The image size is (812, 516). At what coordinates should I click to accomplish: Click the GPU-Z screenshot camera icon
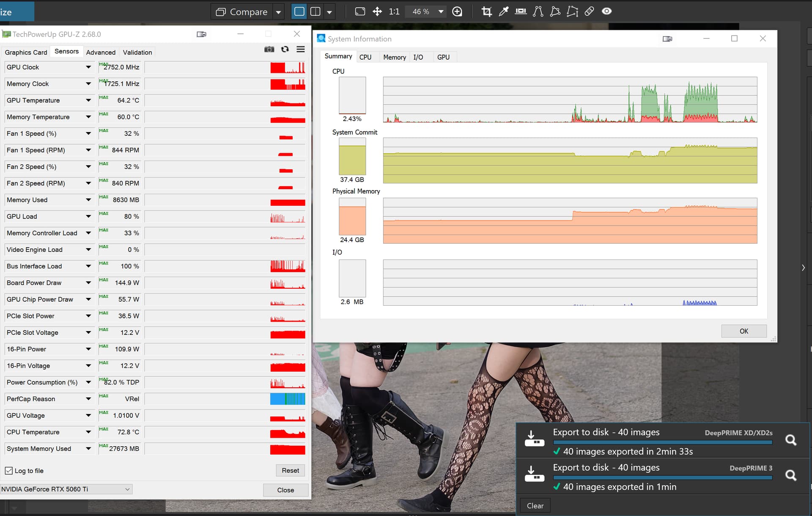pos(269,50)
